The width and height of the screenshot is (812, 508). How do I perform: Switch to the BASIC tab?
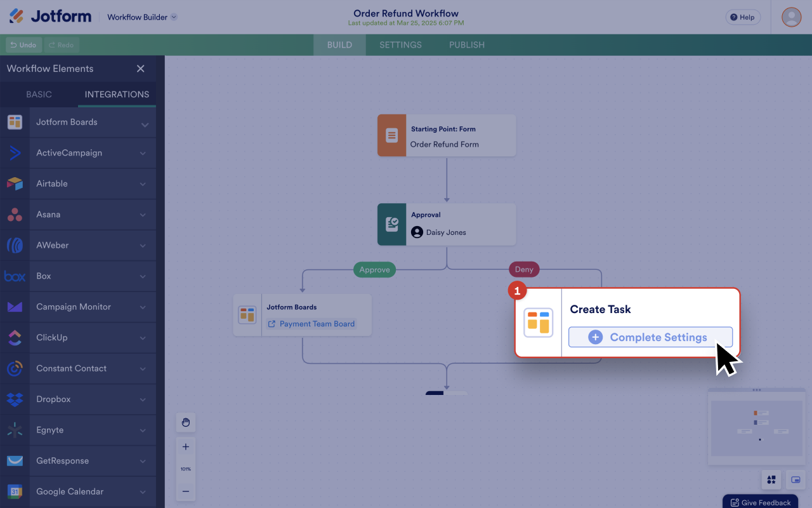coord(39,94)
